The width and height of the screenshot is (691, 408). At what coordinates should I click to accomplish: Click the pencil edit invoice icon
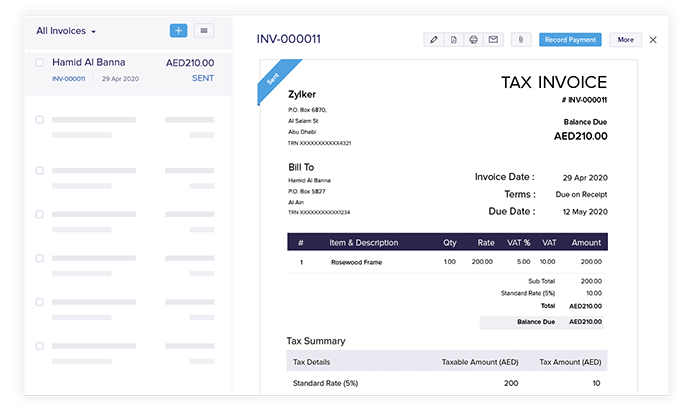click(433, 40)
